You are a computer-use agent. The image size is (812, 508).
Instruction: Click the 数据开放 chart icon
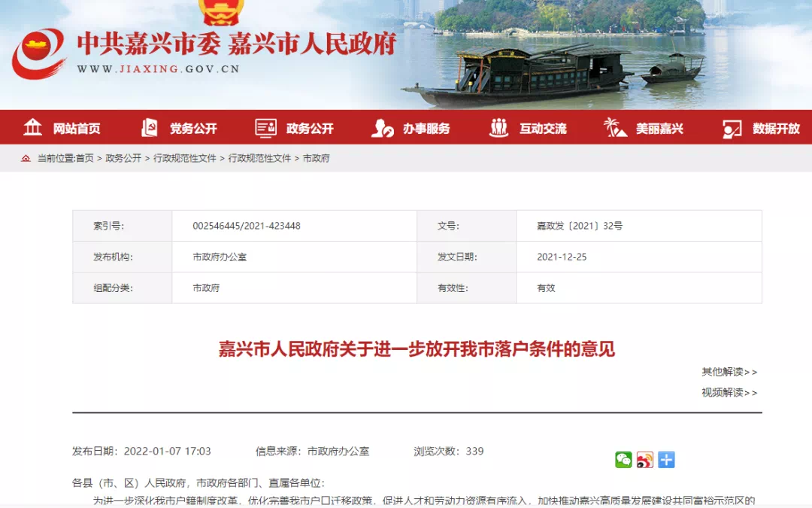[x=732, y=129]
